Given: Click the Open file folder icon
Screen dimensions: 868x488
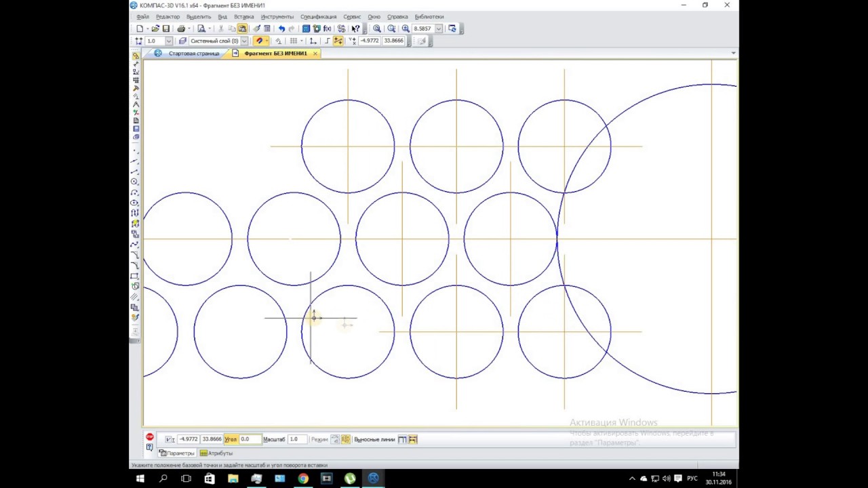Looking at the screenshot, I should pyautogui.click(x=155, y=28).
